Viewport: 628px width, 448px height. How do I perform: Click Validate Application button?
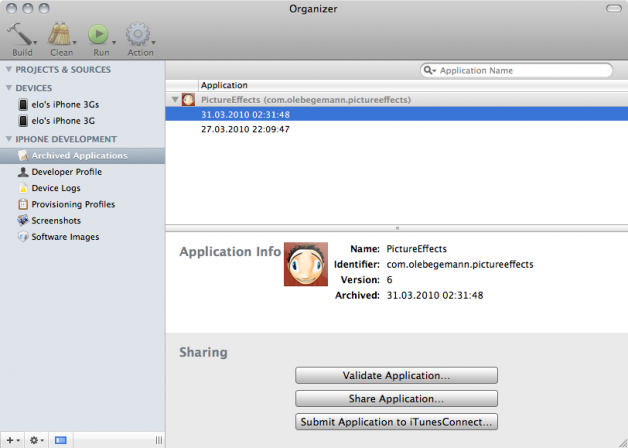tap(396, 375)
